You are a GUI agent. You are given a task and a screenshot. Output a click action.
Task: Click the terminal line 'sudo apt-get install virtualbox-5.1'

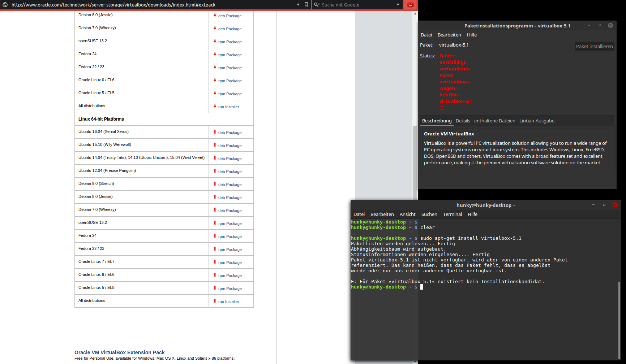coord(471,238)
